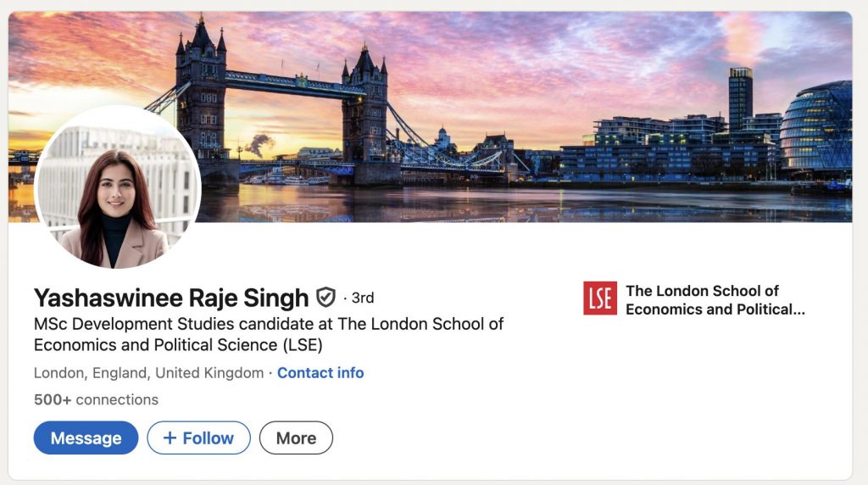Viewport: 868px width, 485px height.
Task: Click the Follow button label
Action: pos(208,438)
